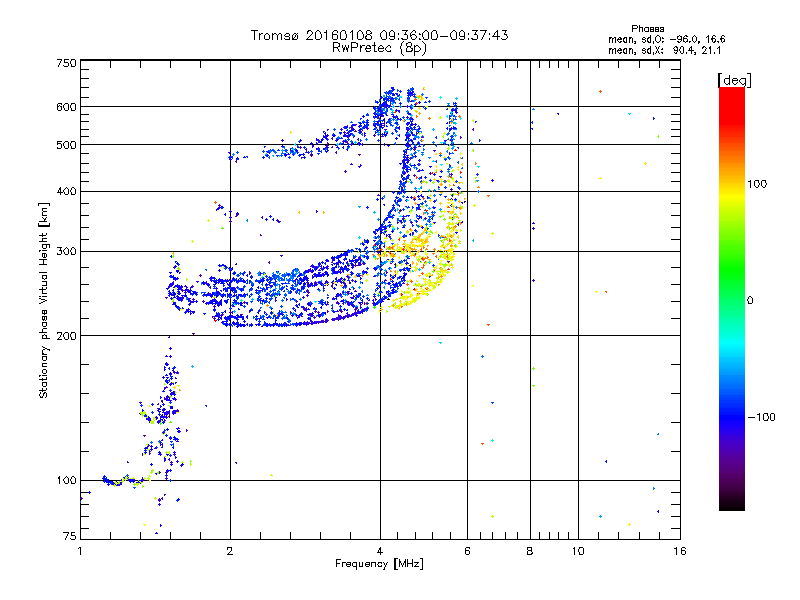The height and width of the screenshot is (600, 800).
Task: Click the x-axis tick label '8'
Action: [x=530, y=551]
